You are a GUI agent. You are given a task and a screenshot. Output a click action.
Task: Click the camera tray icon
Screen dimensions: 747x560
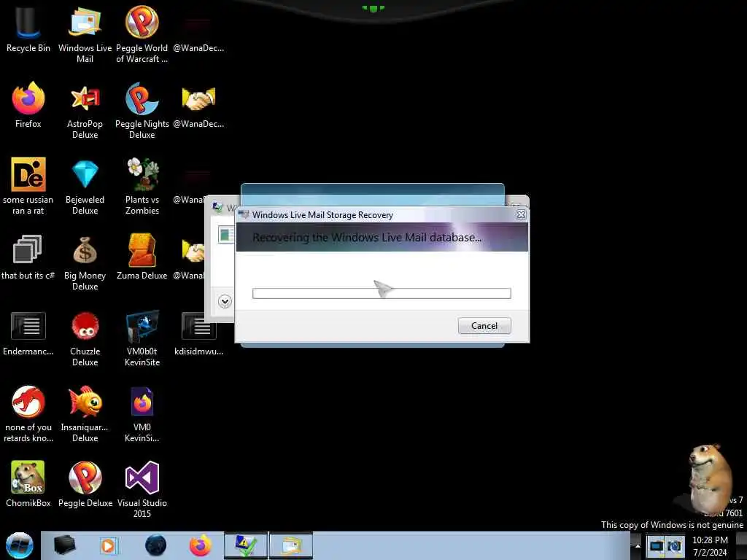click(675, 545)
